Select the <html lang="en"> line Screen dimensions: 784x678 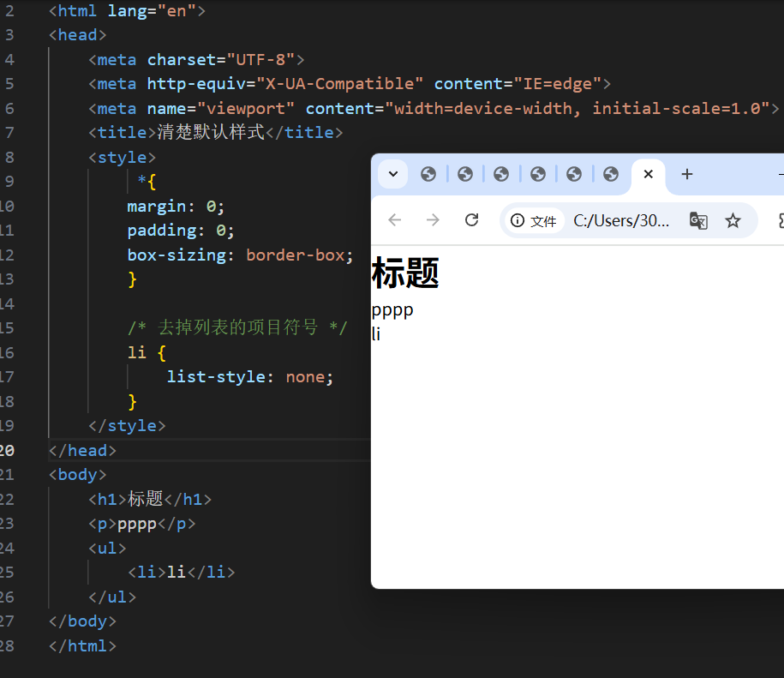pos(127,10)
